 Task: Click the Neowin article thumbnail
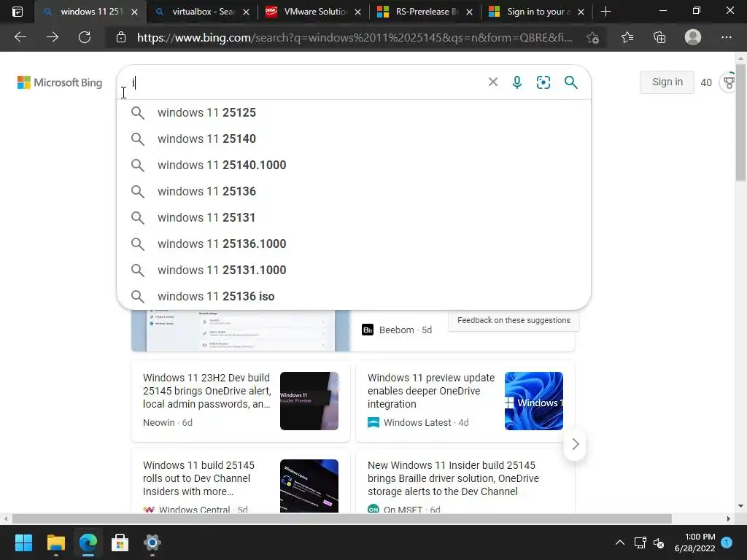click(x=309, y=401)
